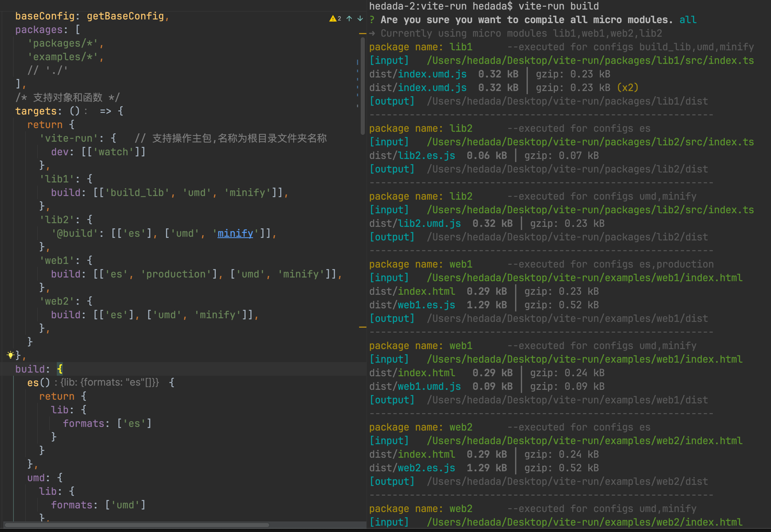This screenshot has width=771, height=532.
Task: Click 'executed for configs es,production' text
Action: click(x=611, y=264)
